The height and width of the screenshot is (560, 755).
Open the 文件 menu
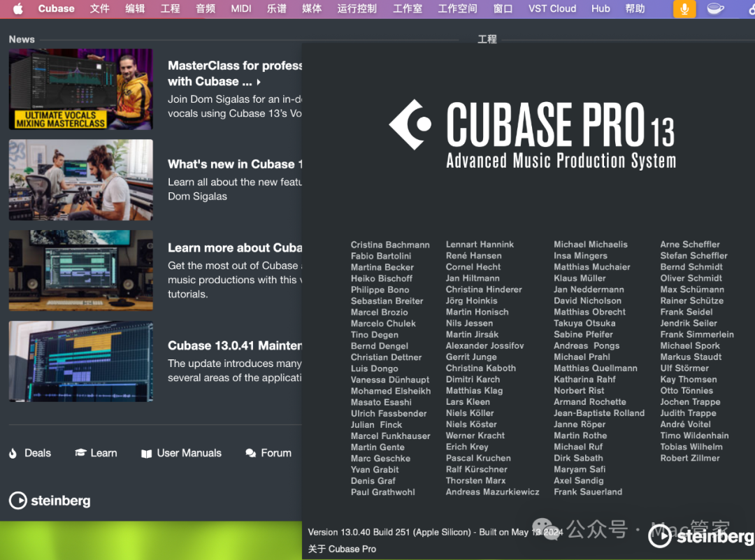[100, 8]
